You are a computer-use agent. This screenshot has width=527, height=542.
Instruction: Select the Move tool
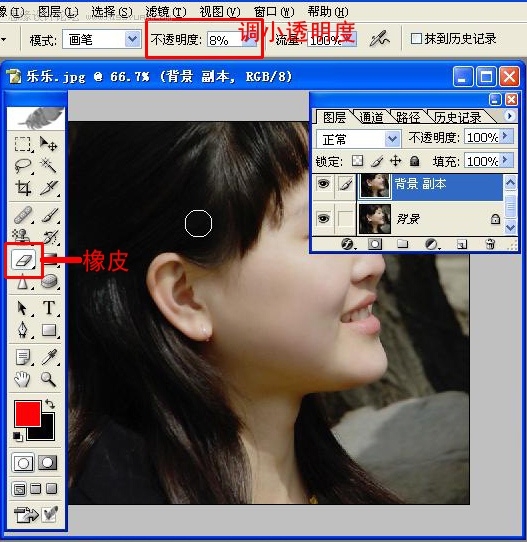tap(48, 144)
